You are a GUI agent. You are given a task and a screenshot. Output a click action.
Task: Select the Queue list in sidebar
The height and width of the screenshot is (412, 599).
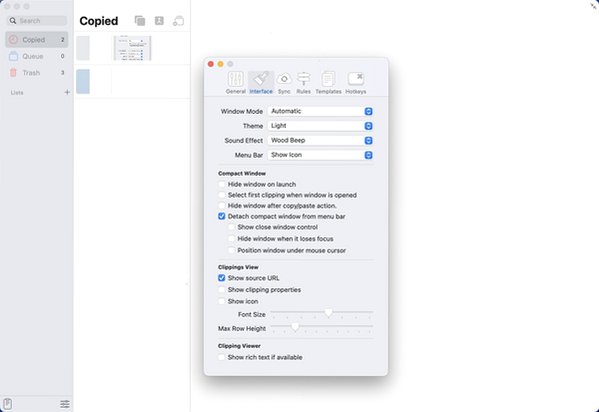[37, 56]
